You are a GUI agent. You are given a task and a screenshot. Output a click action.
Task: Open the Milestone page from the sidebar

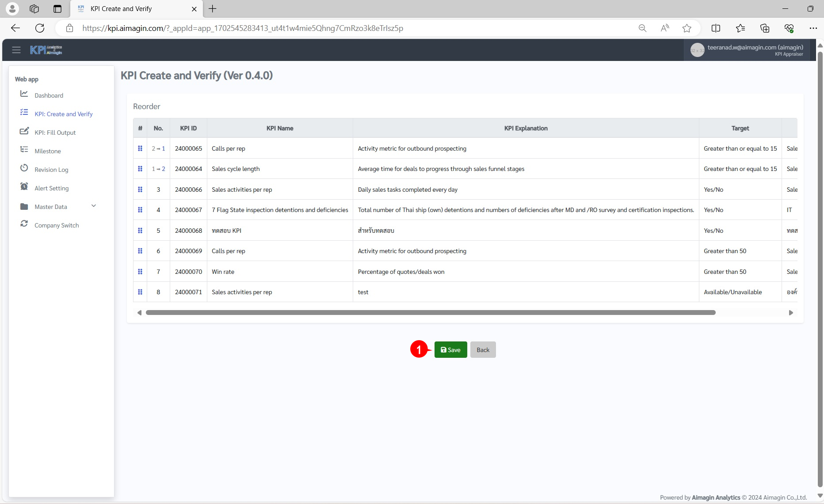click(x=48, y=151)
